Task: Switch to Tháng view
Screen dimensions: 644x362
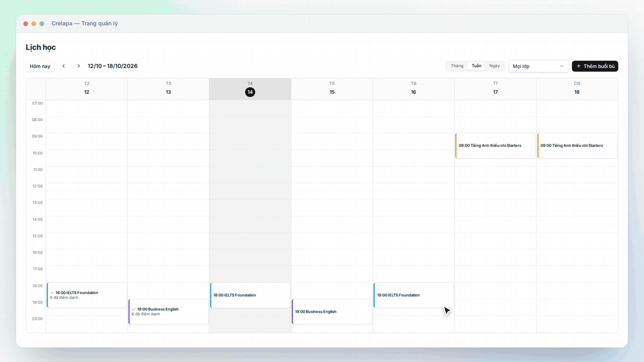Action: 457,66
